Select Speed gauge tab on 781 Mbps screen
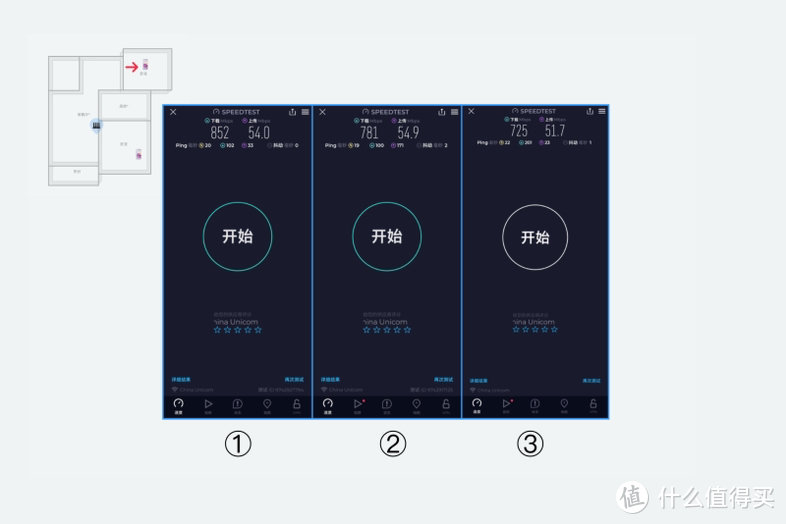Viewport: 786px width, 524px height. (x=328, y=406)
